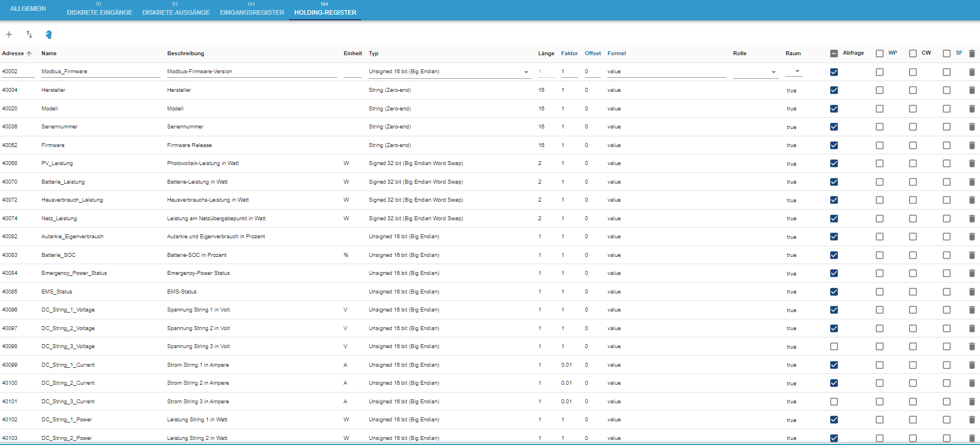Edit the address field 40002
Viewport: 980px width, 445px height.
click(x=18, y=72)
